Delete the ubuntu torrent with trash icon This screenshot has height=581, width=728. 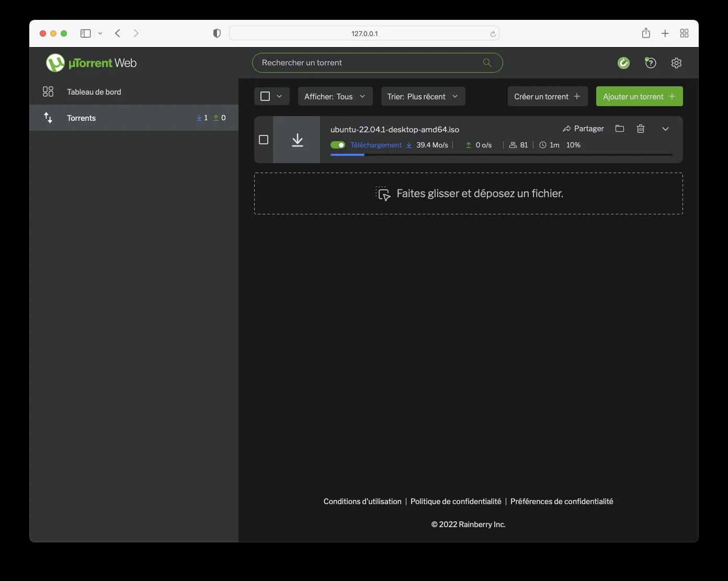[641, 129]
